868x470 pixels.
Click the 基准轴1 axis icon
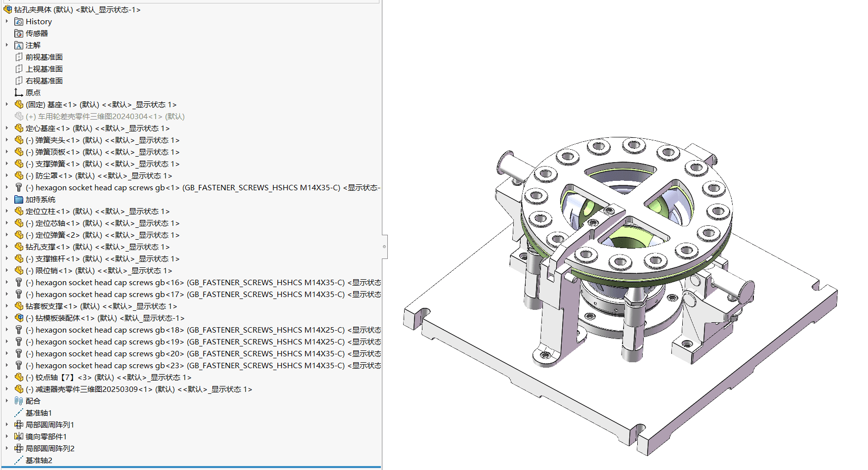pyautogui.click(x=19, y=413)
